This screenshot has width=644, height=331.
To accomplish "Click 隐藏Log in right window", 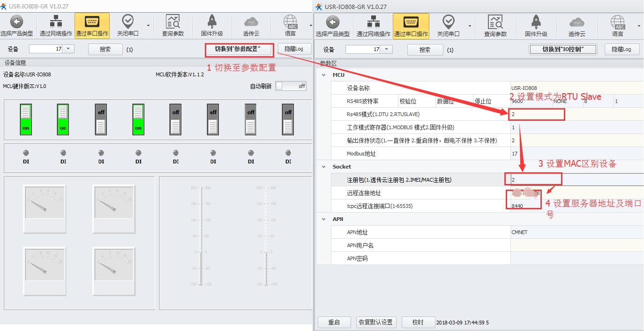I will pyautogui.click(x=622, y=50).
